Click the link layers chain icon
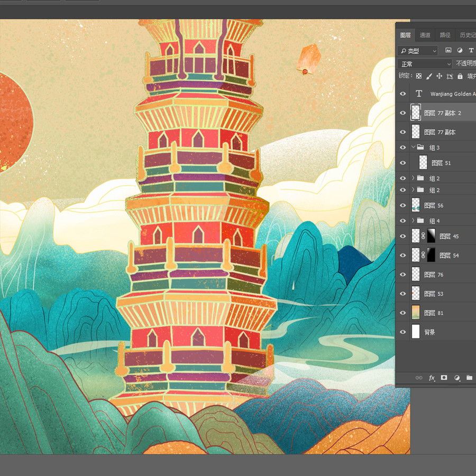This screenshot has width=476, height=476. pyautogui.click(x=419, y=378)
